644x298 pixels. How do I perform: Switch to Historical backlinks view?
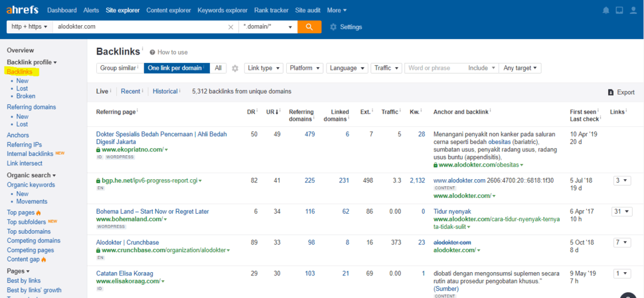coord(165,92)
